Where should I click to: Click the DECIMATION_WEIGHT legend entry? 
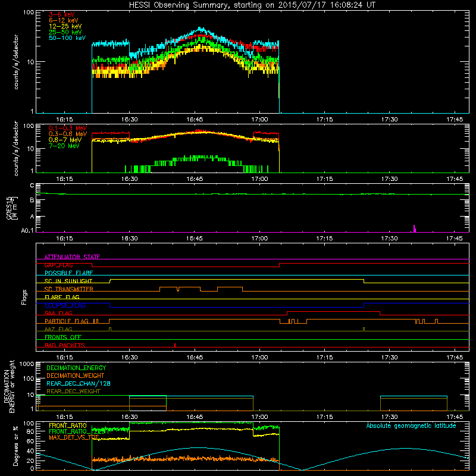coord(76,376)
